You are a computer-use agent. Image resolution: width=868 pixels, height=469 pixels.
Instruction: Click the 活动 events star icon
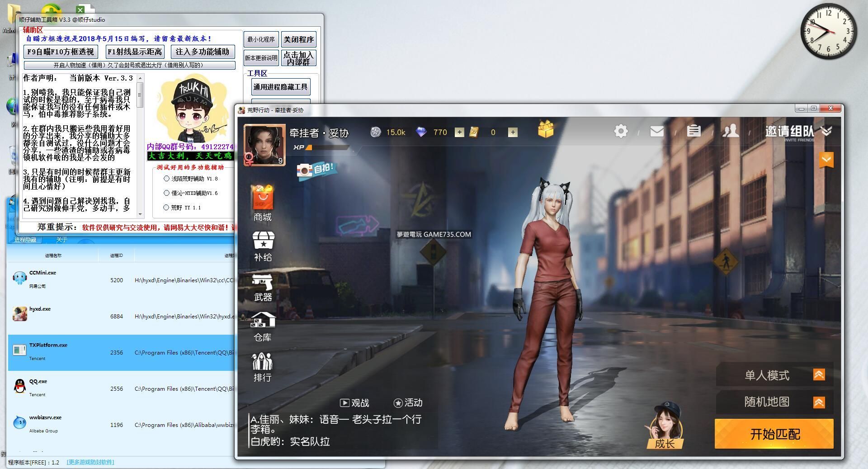pos(398,403)
